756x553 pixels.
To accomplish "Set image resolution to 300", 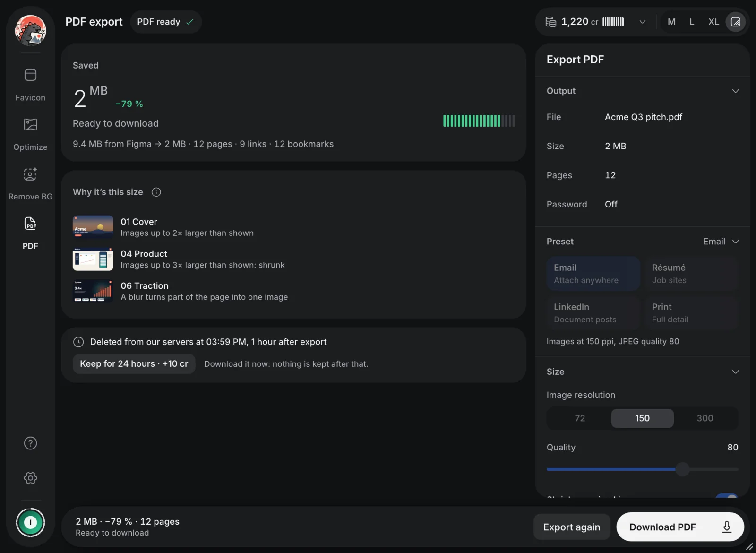I will 705,418.
